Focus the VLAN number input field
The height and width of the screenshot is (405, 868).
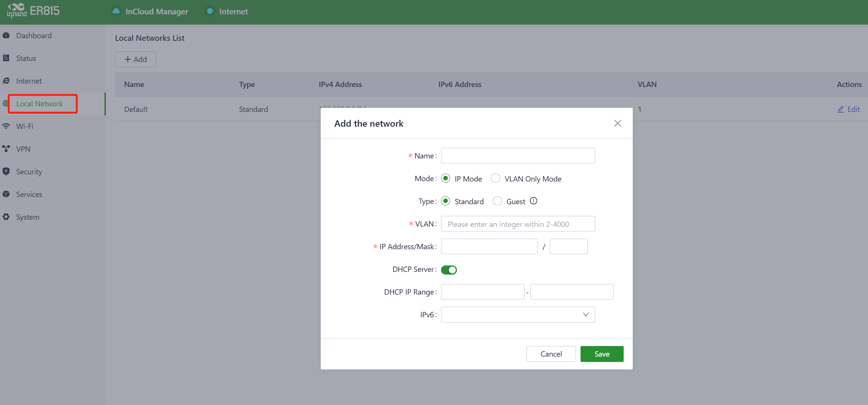(x=518, y=224)
